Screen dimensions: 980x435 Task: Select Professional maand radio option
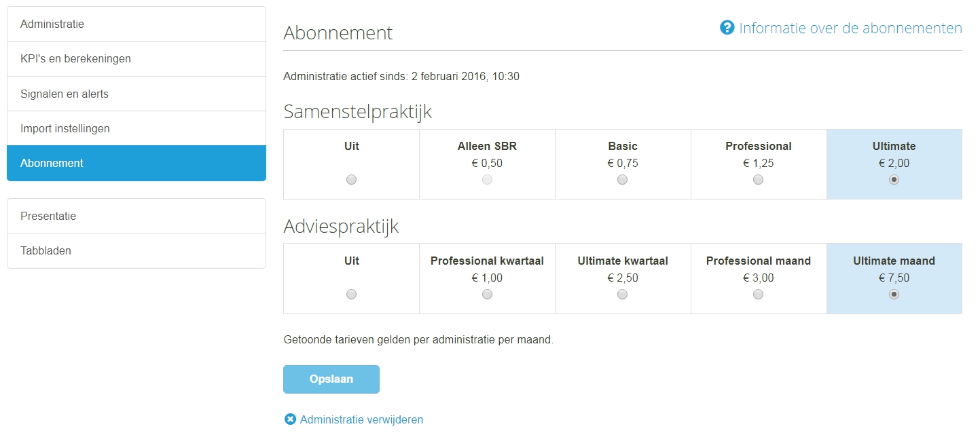coord(759,295)
